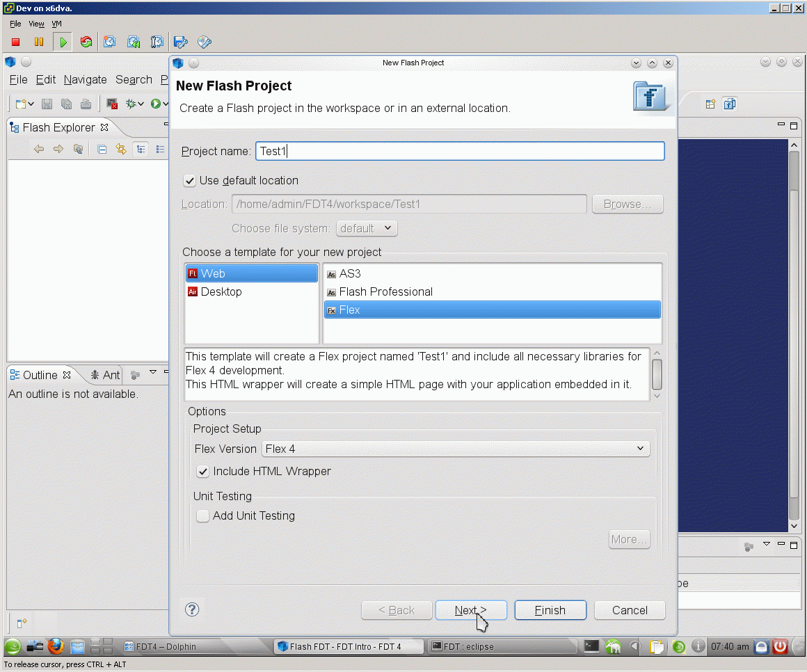
Task: Open the View menu of VM console
Action: pyautogui.click(x=36, y=24)
